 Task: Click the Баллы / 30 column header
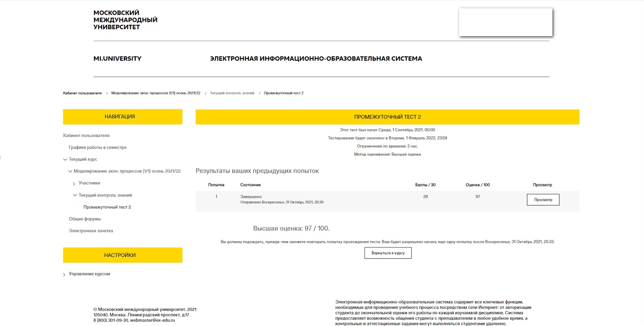[425, 185]
